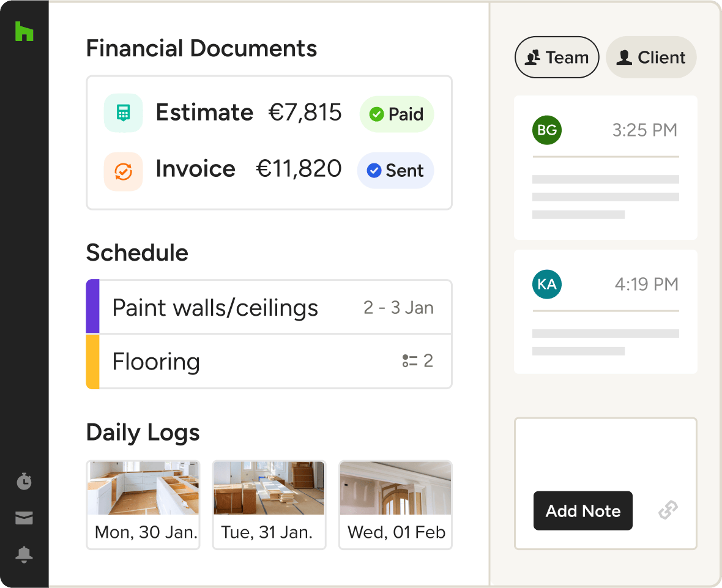
Task: Open the inbox mail icon in sidebar
Action: 24,519
